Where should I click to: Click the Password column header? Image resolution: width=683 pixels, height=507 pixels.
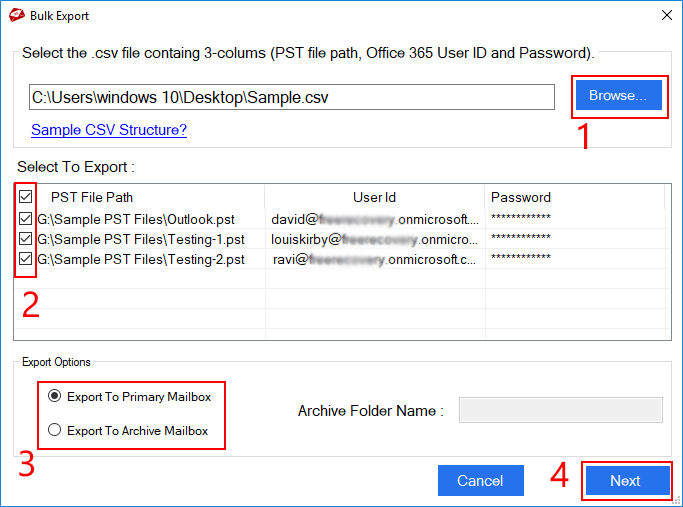(521, 197)
